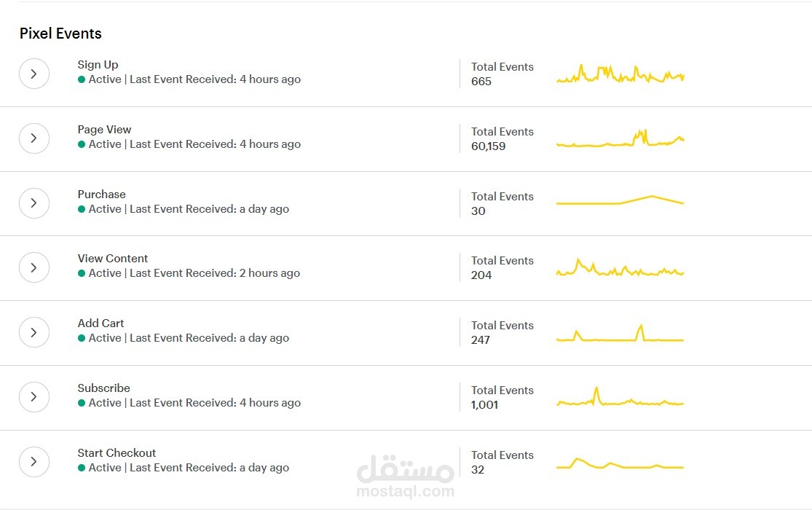This screenshot has width=812, height=510.
Task: Open the Add Cart trend chart
Action: tap(620, 334)
